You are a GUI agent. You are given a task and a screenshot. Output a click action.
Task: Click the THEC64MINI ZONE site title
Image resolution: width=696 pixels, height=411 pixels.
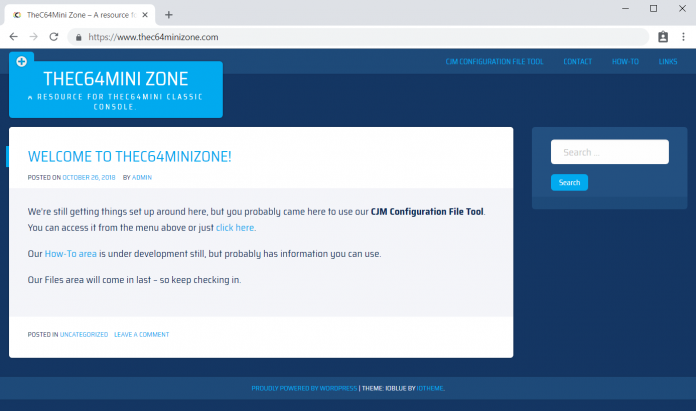116,79
